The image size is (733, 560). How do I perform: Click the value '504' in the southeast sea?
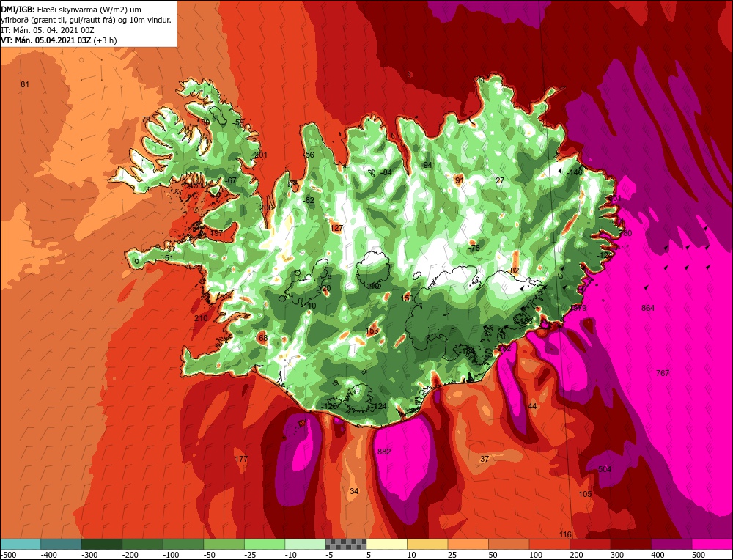[605, 469]
